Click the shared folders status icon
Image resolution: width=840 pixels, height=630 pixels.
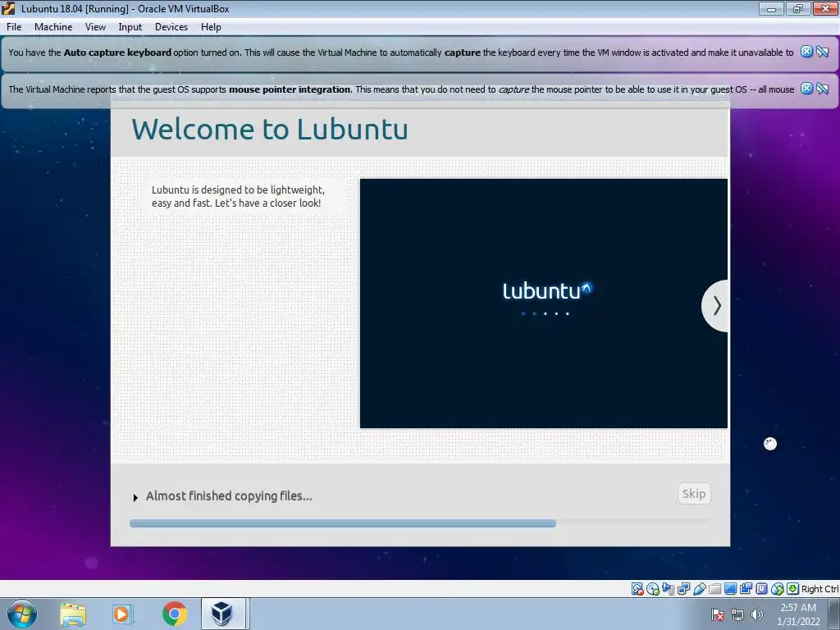point(714,589)
